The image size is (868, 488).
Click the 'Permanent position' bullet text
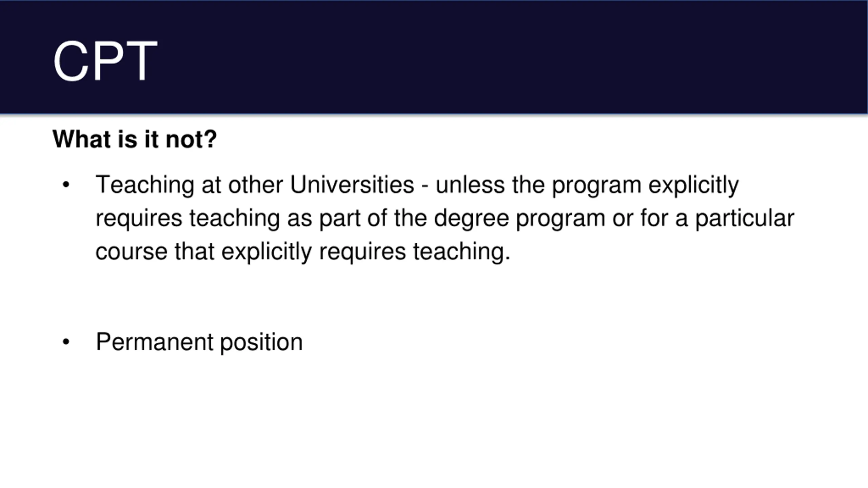click(199, 342)
